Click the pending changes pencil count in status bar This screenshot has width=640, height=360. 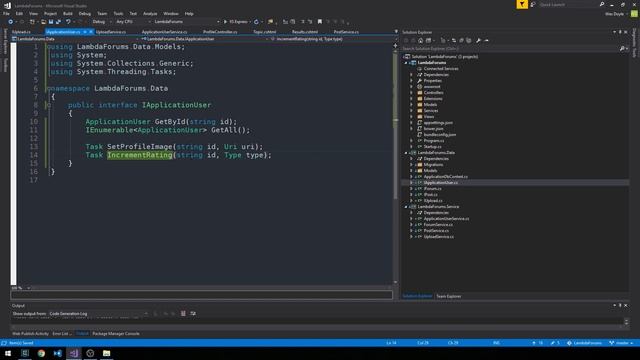tap(555, 343)
